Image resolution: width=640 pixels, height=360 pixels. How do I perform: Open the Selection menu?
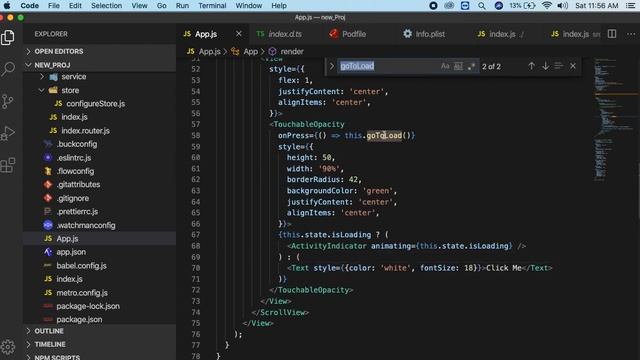[x=106, y=6]
